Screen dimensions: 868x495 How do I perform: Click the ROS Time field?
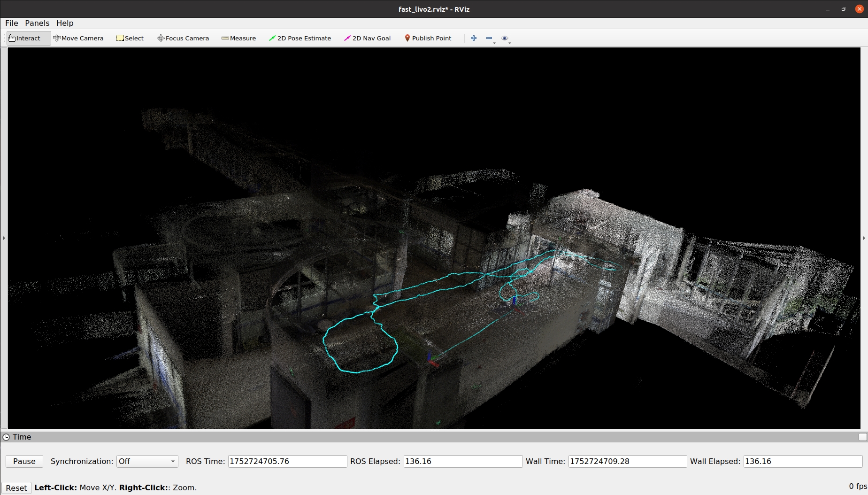287,461
